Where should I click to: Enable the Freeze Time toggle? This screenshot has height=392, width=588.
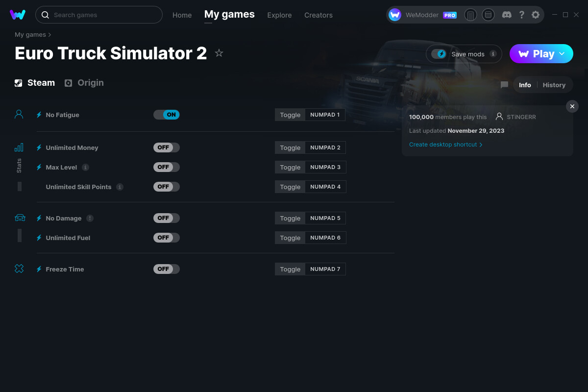[167, 269]
